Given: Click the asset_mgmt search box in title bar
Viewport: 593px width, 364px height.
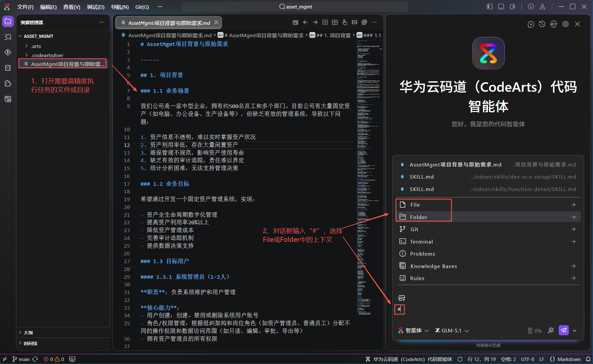Looking at the screenshot, I should [x=295, y=7].
